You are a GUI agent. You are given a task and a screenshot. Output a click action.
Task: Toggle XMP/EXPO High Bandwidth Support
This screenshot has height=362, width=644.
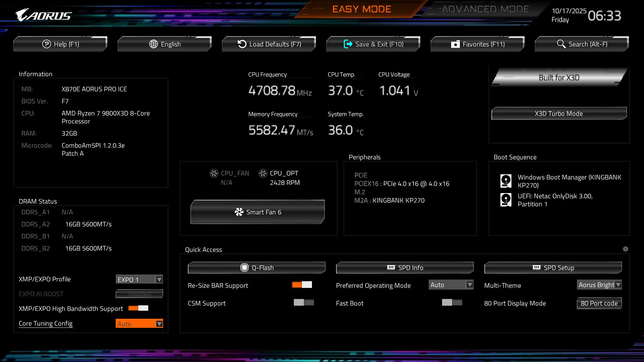[138, 308]
